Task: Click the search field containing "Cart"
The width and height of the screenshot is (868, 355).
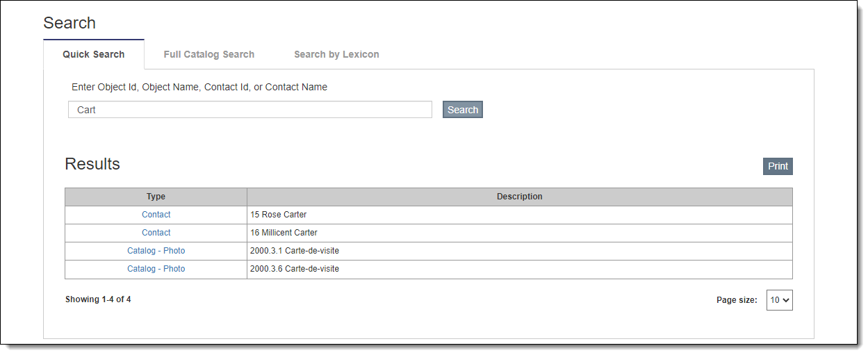Action: [x=250, y=110]
